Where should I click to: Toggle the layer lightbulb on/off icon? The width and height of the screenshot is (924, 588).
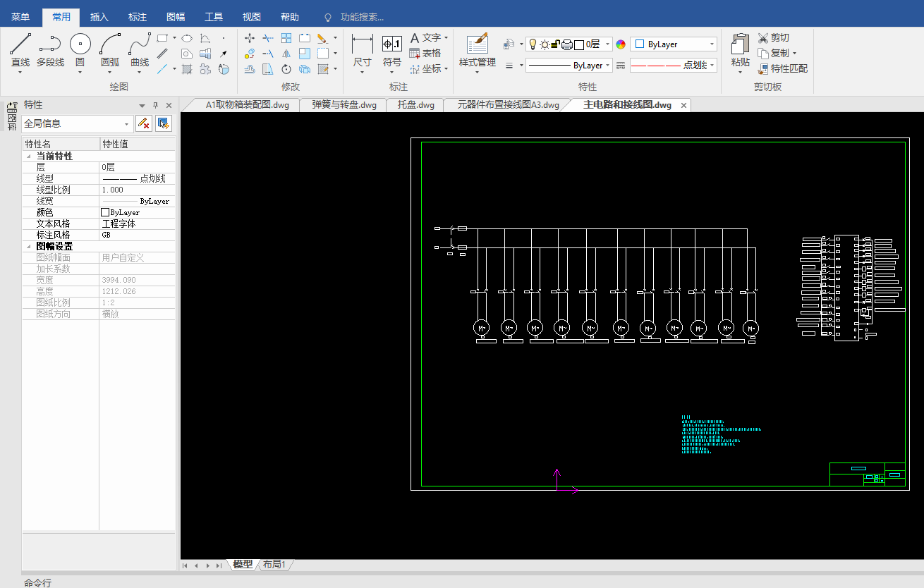(533, 44)
